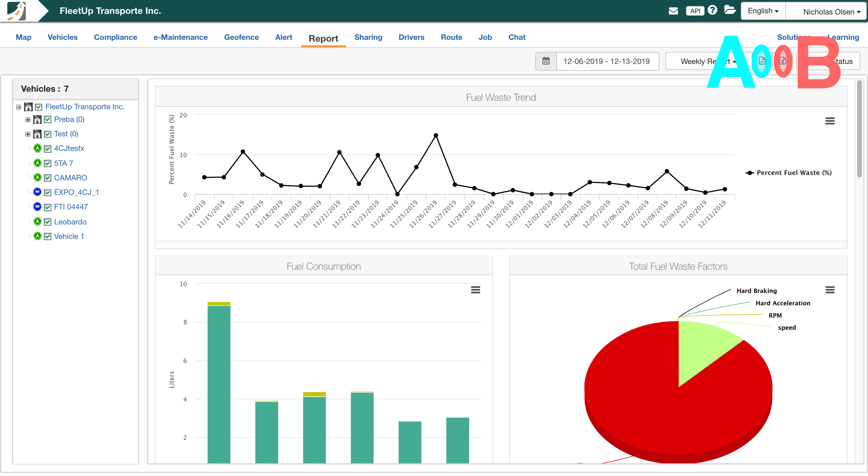Toggle Percent Fuel Waste legend series
Screen dimensions: 868x476
coord(788,173)
